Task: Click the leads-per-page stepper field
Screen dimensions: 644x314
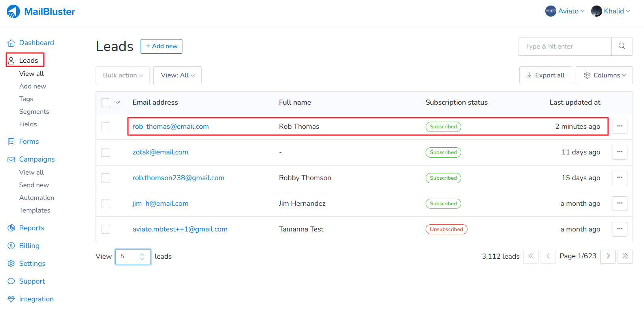Action: point(133,257)
